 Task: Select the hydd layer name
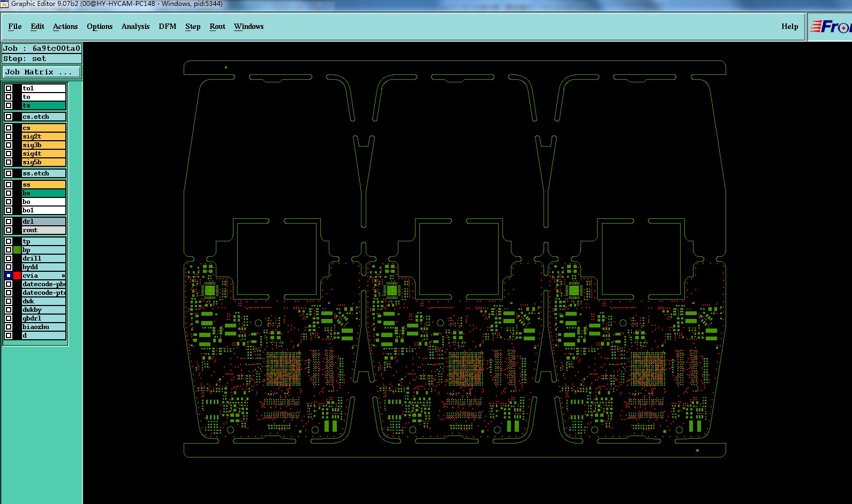(x=44, y=267)
